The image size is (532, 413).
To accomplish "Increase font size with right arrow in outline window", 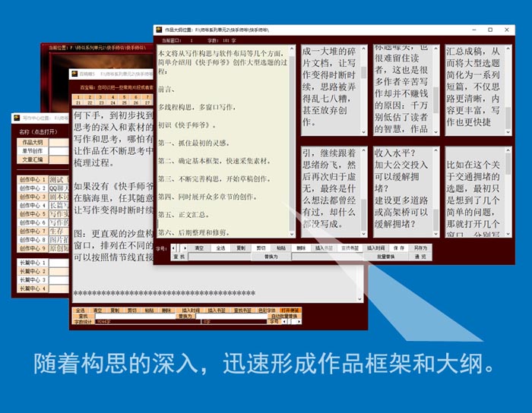I will point(185,248).
